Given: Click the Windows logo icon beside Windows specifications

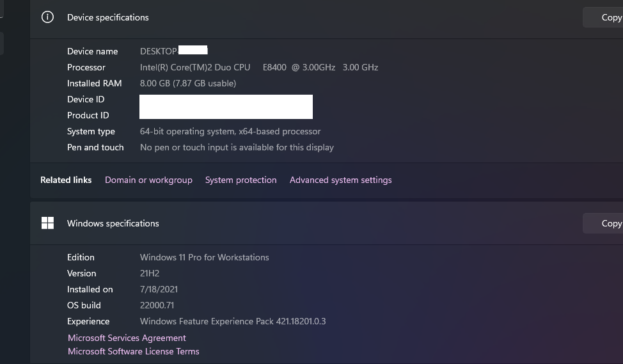Looking at the screenshot, I should (x=47, y=223).
